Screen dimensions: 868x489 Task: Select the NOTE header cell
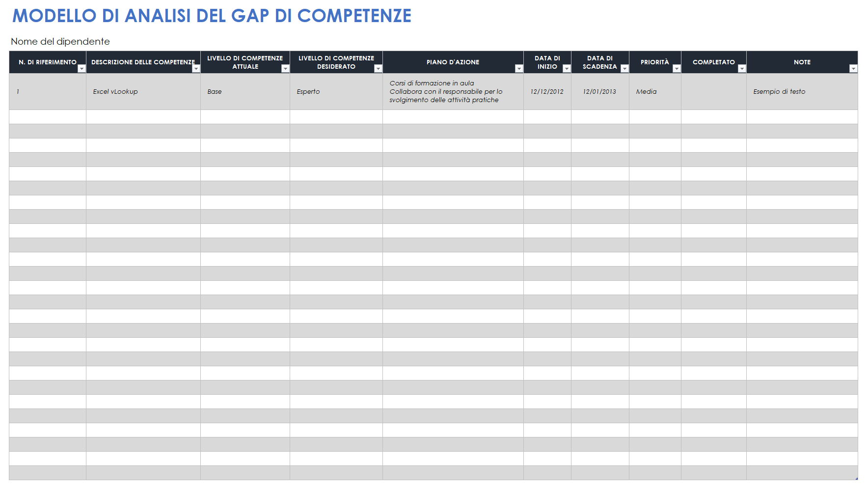(x=802, y=62)
